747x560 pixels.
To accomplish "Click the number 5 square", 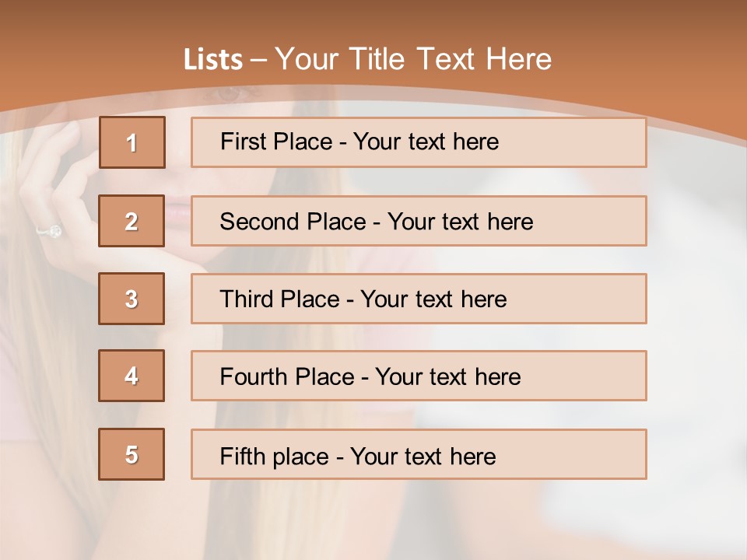I will pyautogui.click(x=132, y=454).
